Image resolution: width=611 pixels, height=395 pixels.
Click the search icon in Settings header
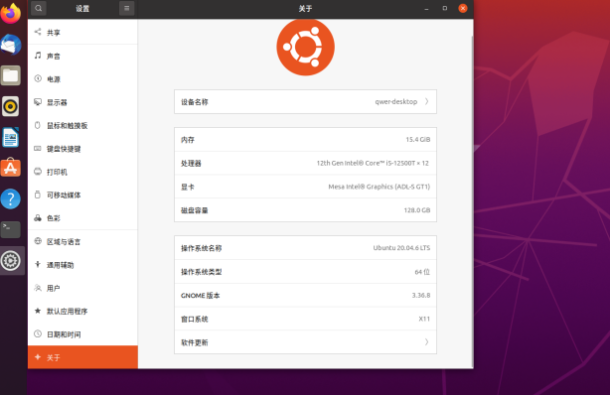[x=38, y=8]
